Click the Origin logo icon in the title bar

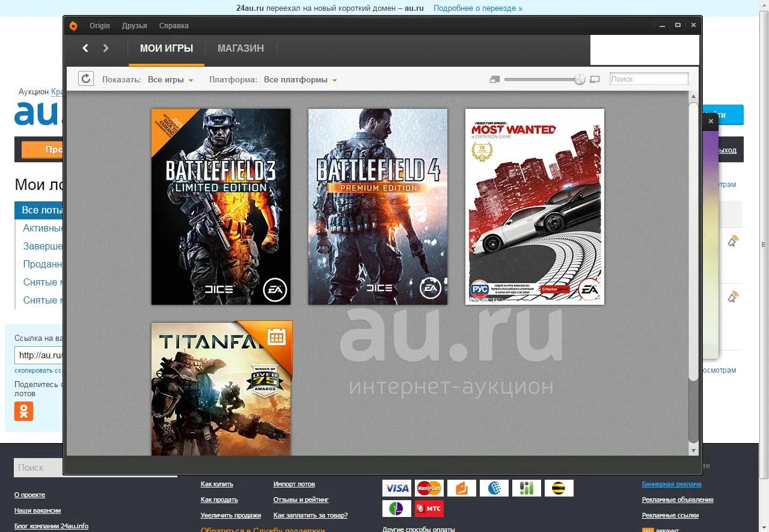click(x=73, y=25)
